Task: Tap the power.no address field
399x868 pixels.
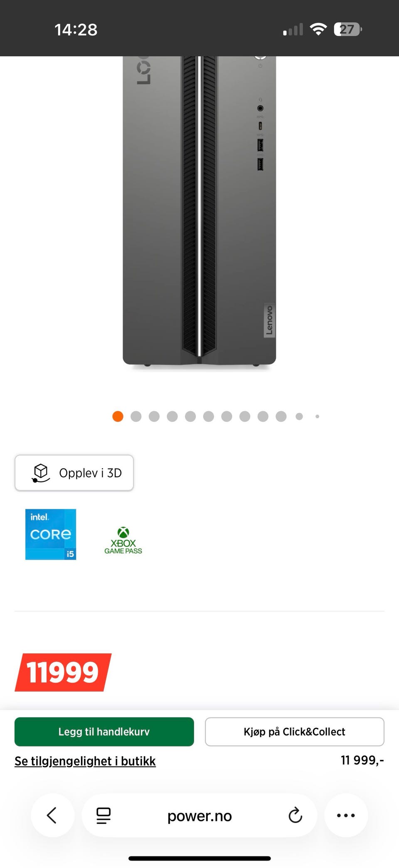Action: [199, 816]
